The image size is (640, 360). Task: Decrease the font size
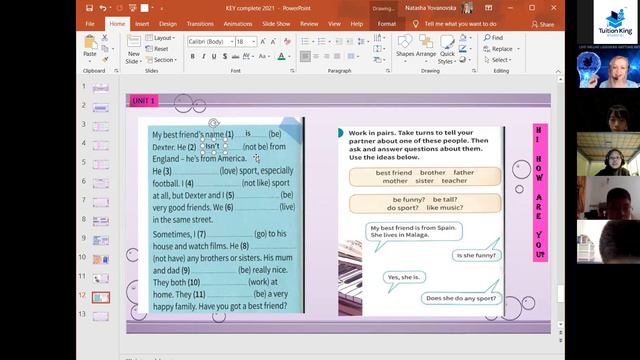(273, 42)
